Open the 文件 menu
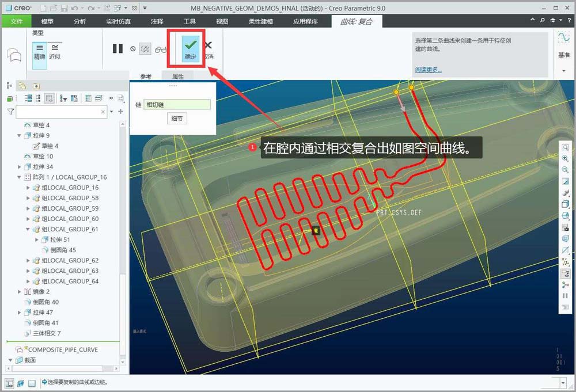 [x=17, y=21]
